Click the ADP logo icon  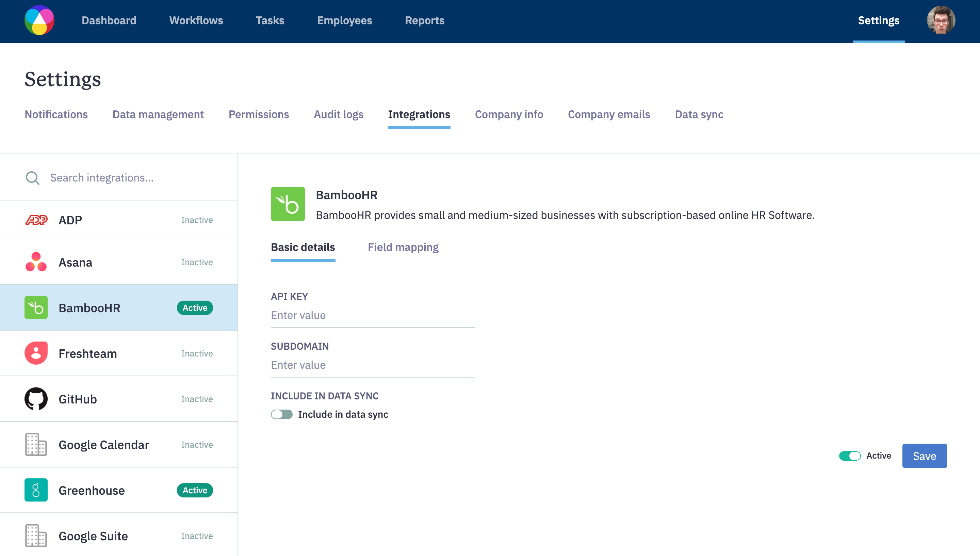pos(36,220)
